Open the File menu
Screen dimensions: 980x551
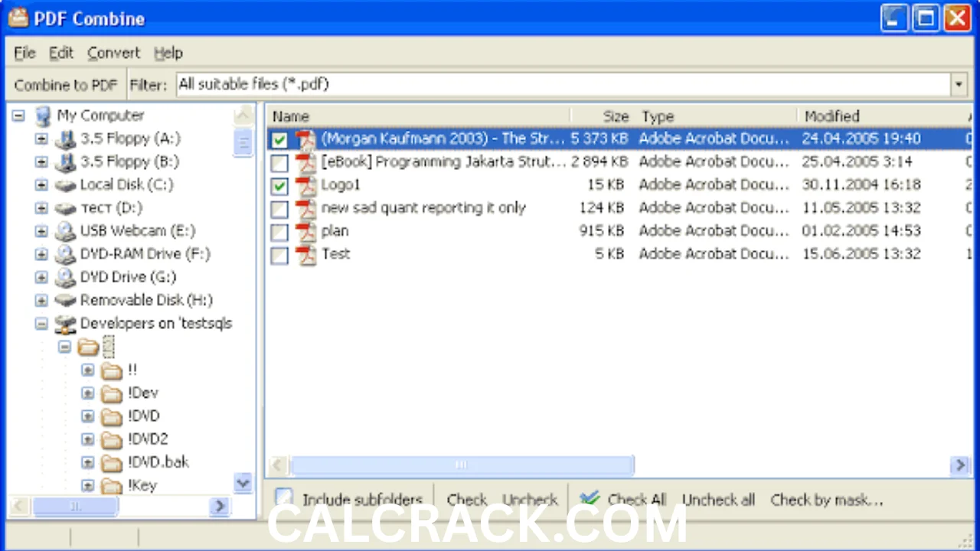(x=25, y=53)
